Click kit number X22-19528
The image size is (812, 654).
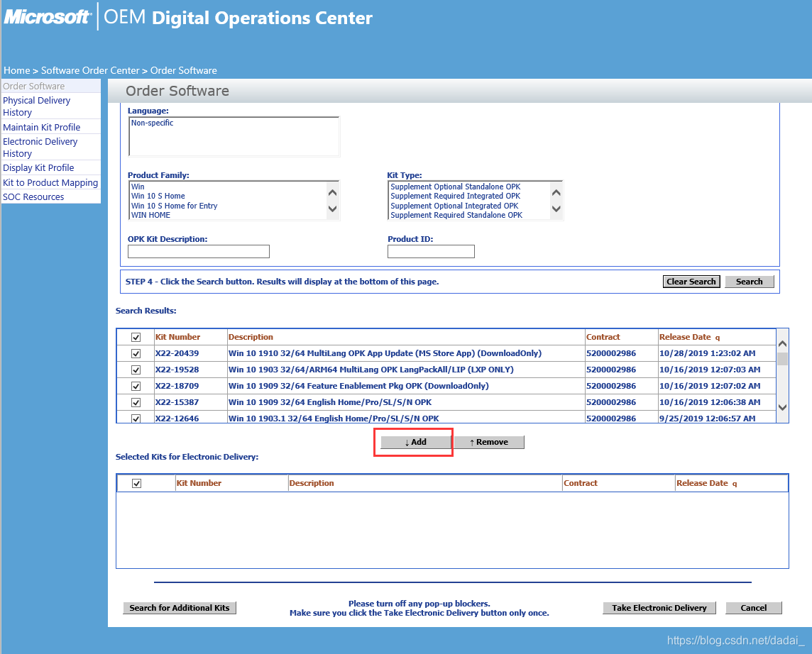tap(177, 370)
